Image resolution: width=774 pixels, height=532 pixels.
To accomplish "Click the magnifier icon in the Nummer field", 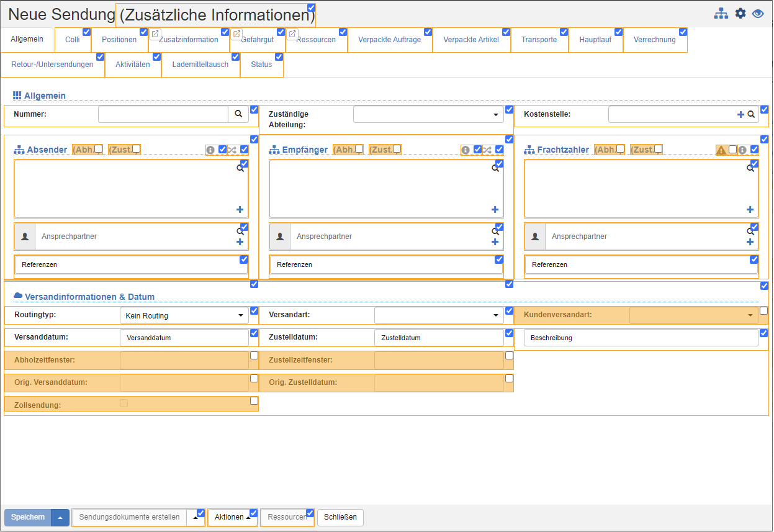I will (x=239, y=114).
